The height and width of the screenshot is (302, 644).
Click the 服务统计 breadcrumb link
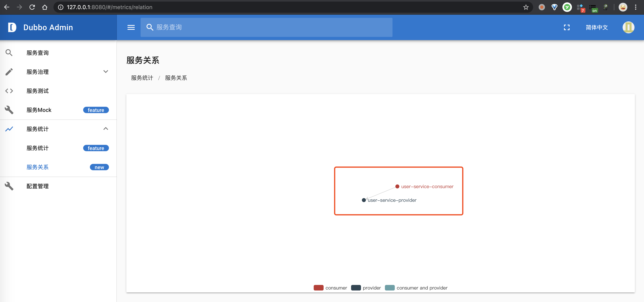142,78
